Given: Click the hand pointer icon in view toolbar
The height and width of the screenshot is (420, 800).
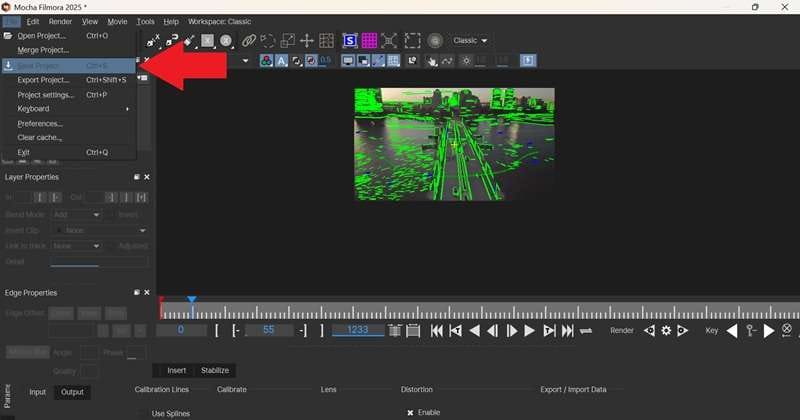Looking at the screenshot, I should (x=432, y=61).
